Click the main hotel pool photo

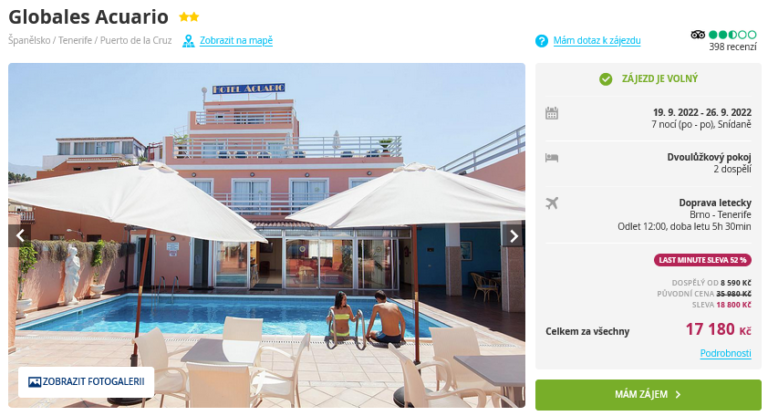point(266,235)
